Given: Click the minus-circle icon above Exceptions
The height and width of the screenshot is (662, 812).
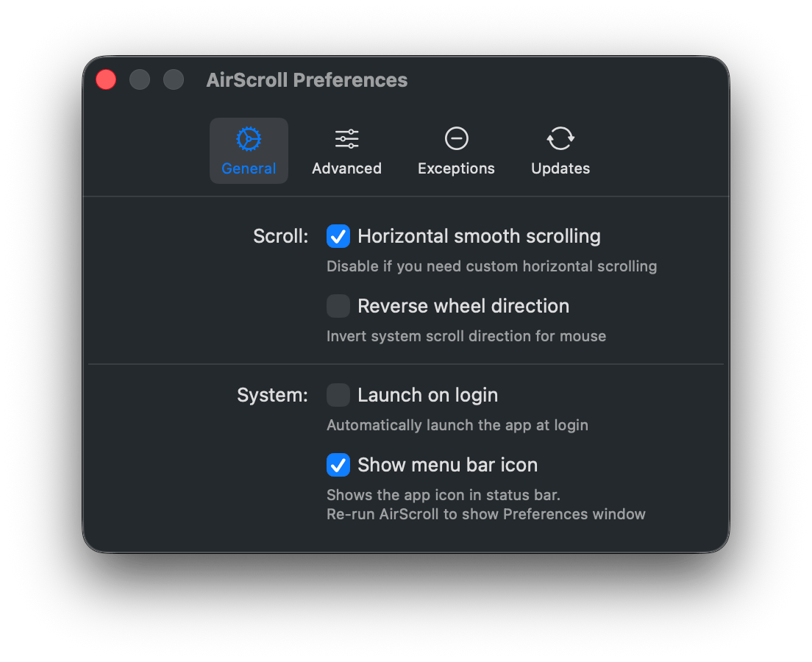Looking at the screenshot, I should tap(456, 138).
